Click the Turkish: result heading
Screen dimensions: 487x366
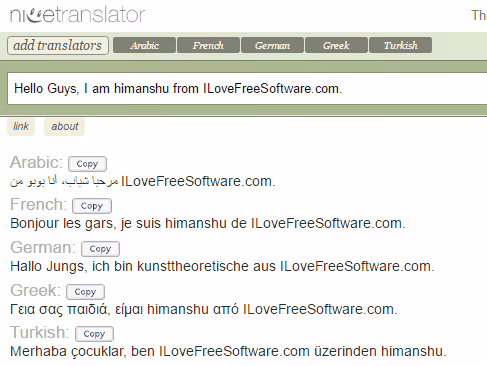pyautogui.click(x=40, y=333)
